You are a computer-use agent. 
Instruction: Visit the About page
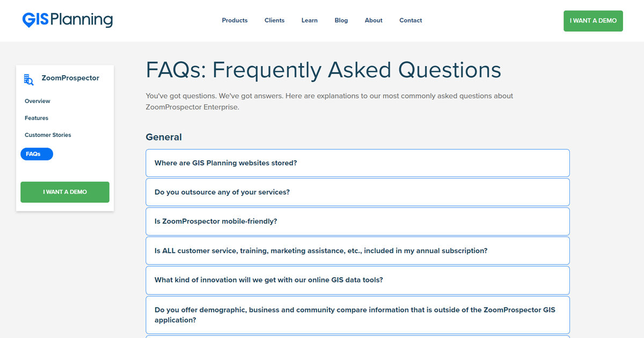pyautogui.click(x=373, y=20)
